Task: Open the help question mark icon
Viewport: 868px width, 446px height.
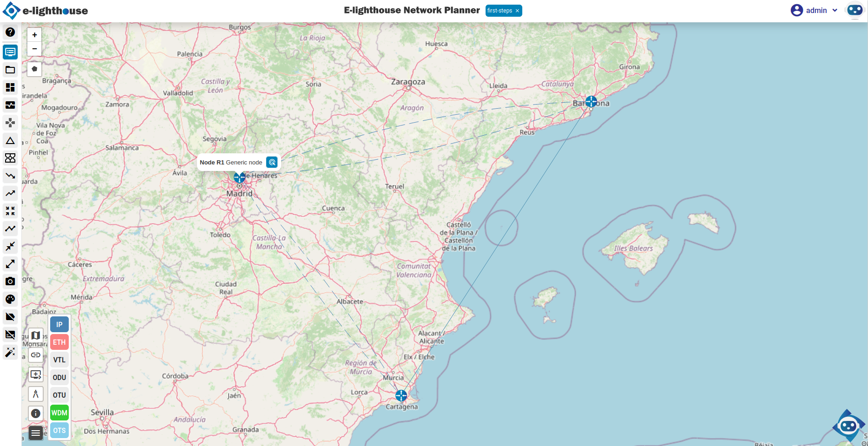Action: pos(10,32)
